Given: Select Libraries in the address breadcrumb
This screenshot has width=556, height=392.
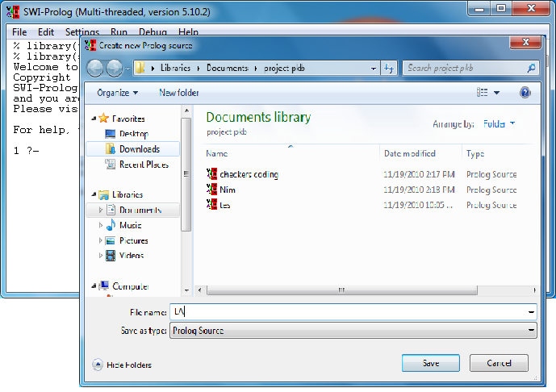Looking at the screenshot, I should 175,68.
